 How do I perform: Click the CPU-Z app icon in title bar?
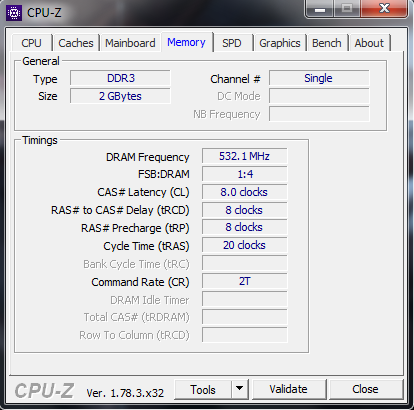[14, 13]
